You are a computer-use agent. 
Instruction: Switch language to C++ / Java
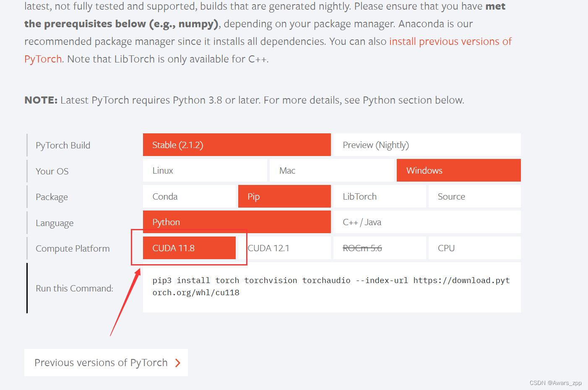click(426, 222)
